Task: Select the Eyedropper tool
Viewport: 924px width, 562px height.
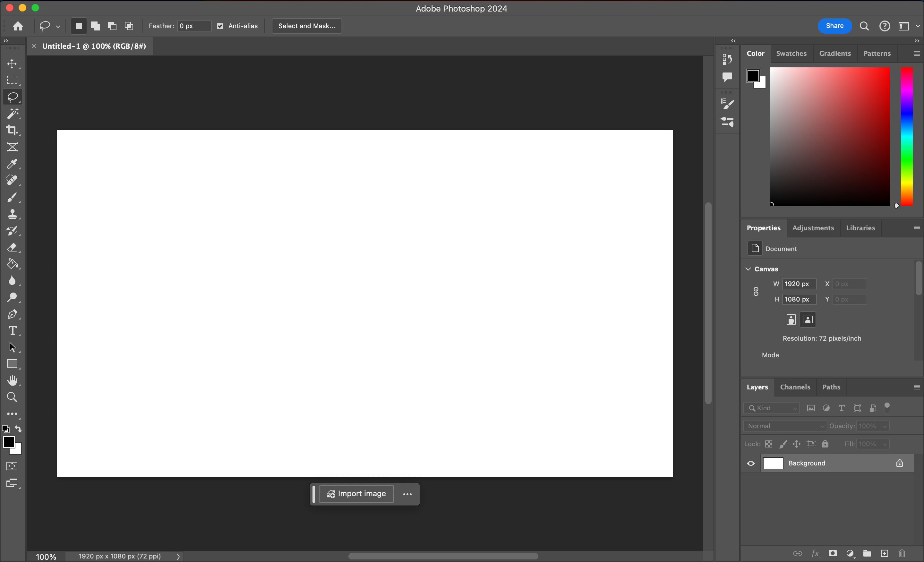Action: click(13, 164)
